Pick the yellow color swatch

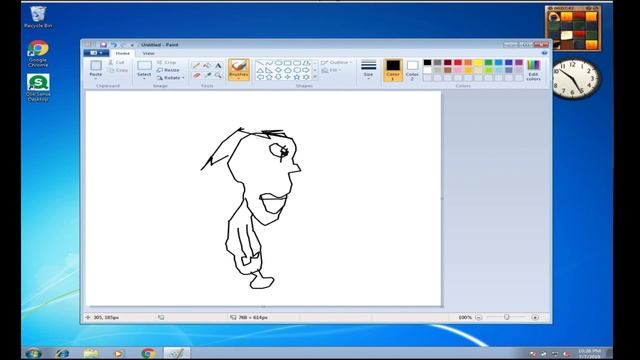click(478, 62)
